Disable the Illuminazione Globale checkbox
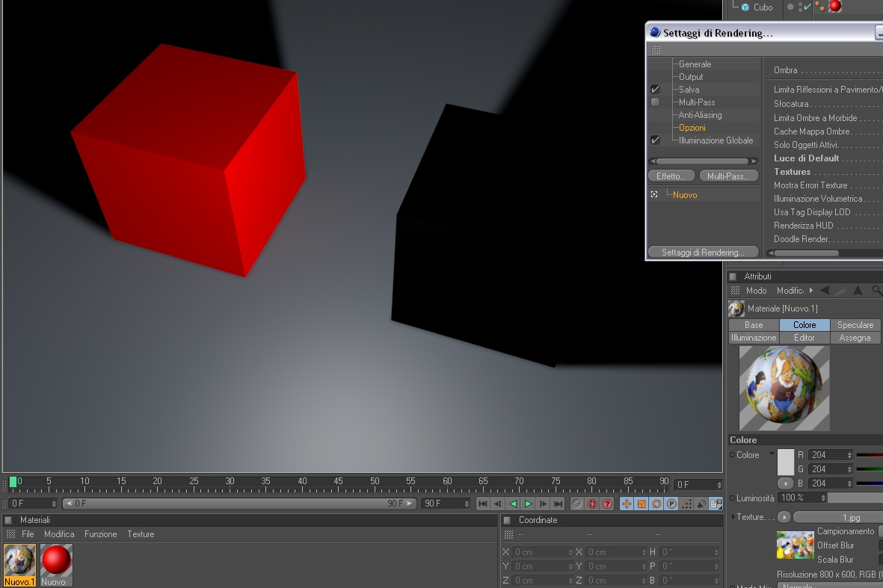Image resolution: width=883 pixels, height=588 pixels. pos(655,140)
